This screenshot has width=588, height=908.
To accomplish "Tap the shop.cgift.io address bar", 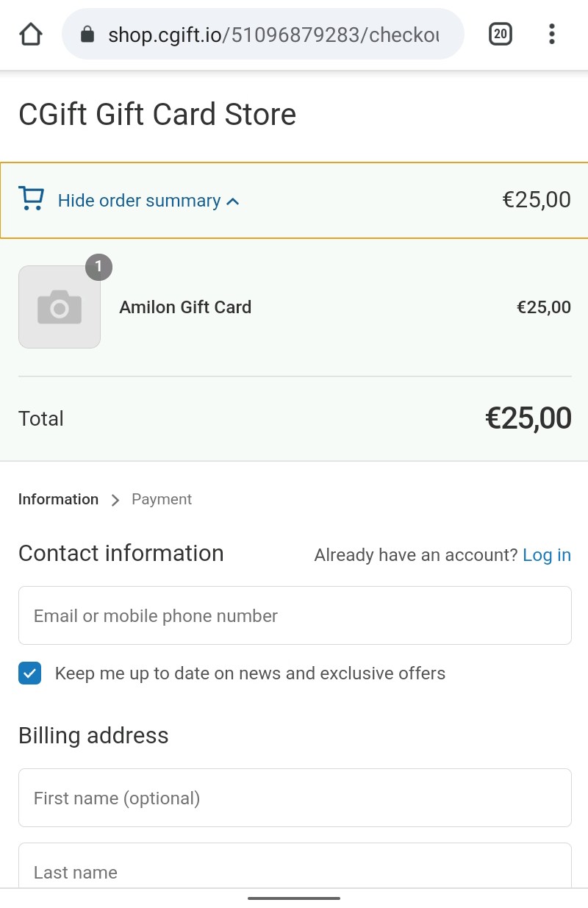I will [x=272, y=34].
